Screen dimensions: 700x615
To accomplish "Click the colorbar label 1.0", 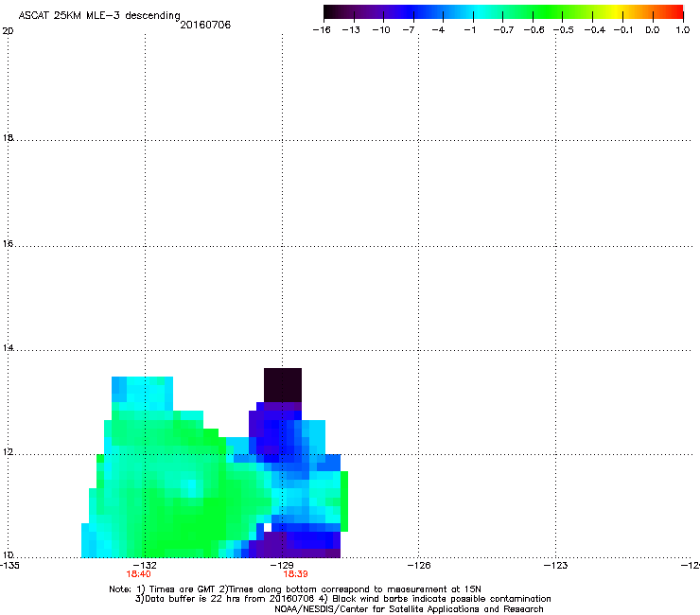I will (x=683, y=30).
